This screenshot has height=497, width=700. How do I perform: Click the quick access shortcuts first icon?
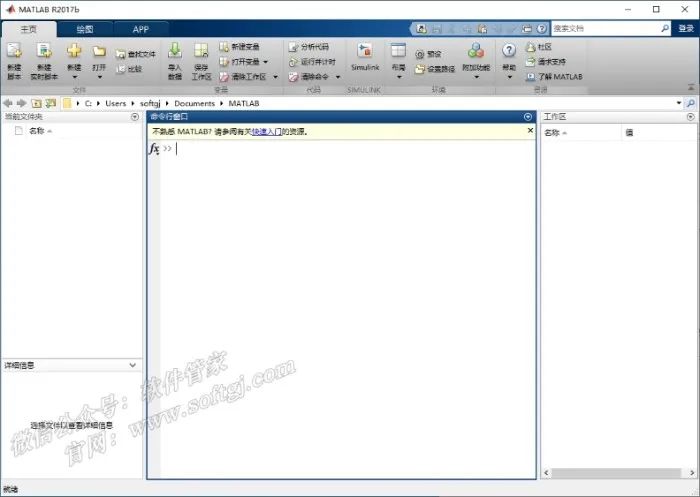click(x=421, y=29)
